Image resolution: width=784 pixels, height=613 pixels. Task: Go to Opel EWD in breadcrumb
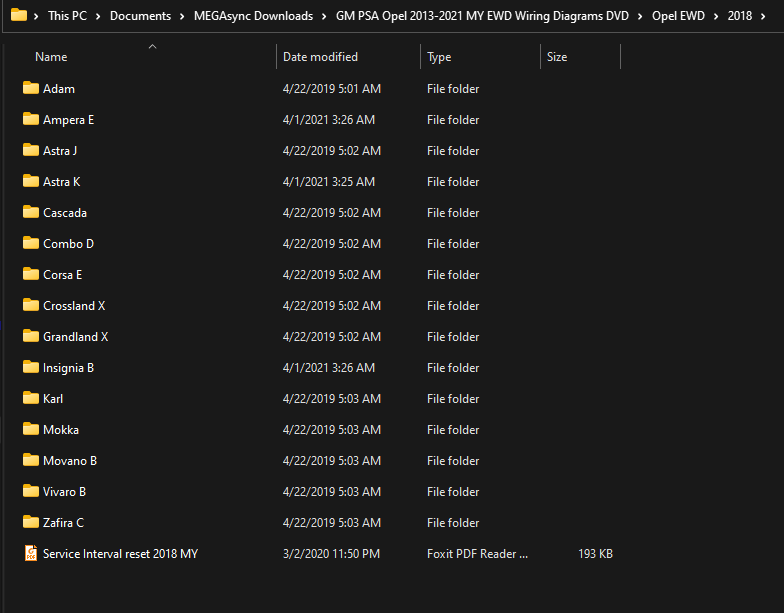(x=678, y=16)
